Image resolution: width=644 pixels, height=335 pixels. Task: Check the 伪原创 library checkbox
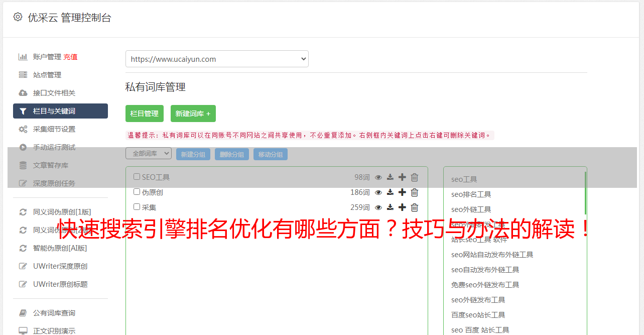coord(137,192)
